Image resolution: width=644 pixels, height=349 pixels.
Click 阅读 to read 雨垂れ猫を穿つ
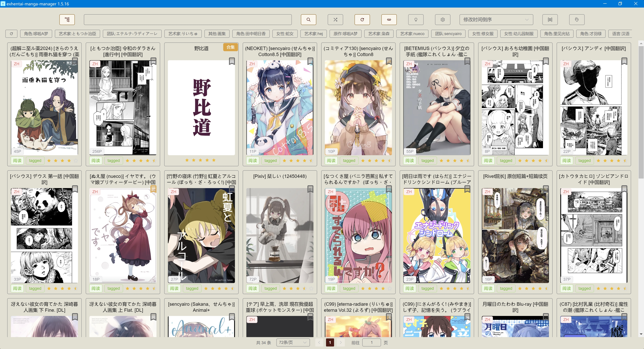coord(17,160)
